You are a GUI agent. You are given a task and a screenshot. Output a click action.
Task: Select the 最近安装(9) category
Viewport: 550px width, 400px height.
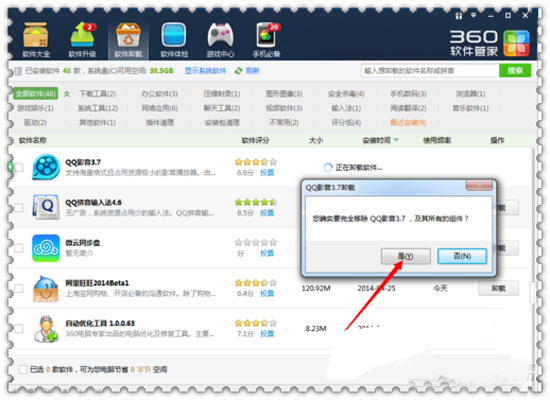[408, 122]
